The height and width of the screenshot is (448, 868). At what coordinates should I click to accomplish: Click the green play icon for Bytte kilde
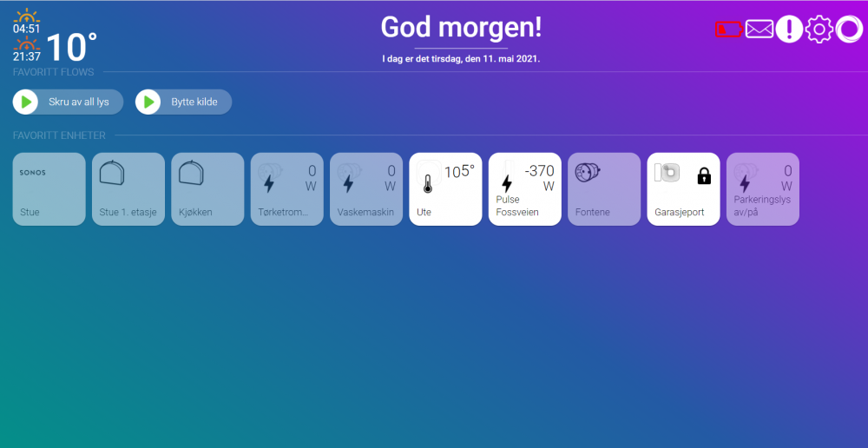(148, 102)
